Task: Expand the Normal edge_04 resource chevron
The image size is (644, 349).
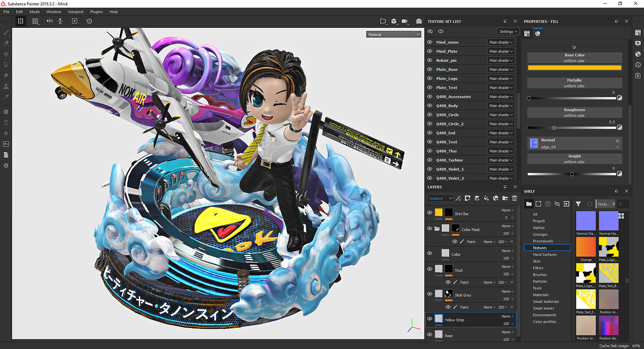Action: coord(618,146)
